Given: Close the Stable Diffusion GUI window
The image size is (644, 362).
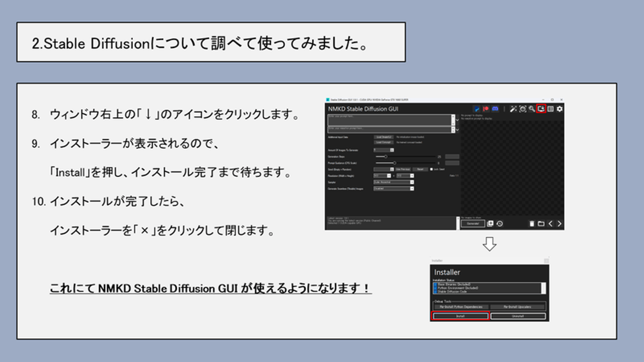Looking at the screenshot, I should point(561,100).
